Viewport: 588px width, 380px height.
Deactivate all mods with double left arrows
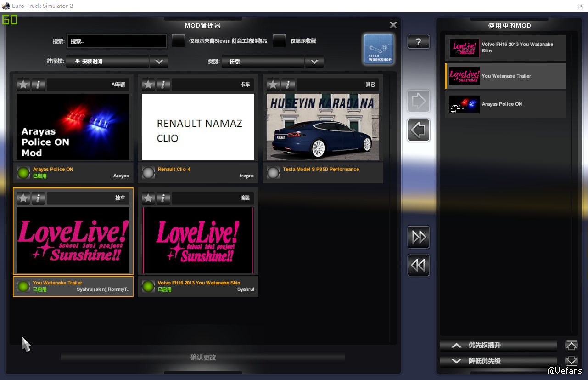tap(418, 265)
